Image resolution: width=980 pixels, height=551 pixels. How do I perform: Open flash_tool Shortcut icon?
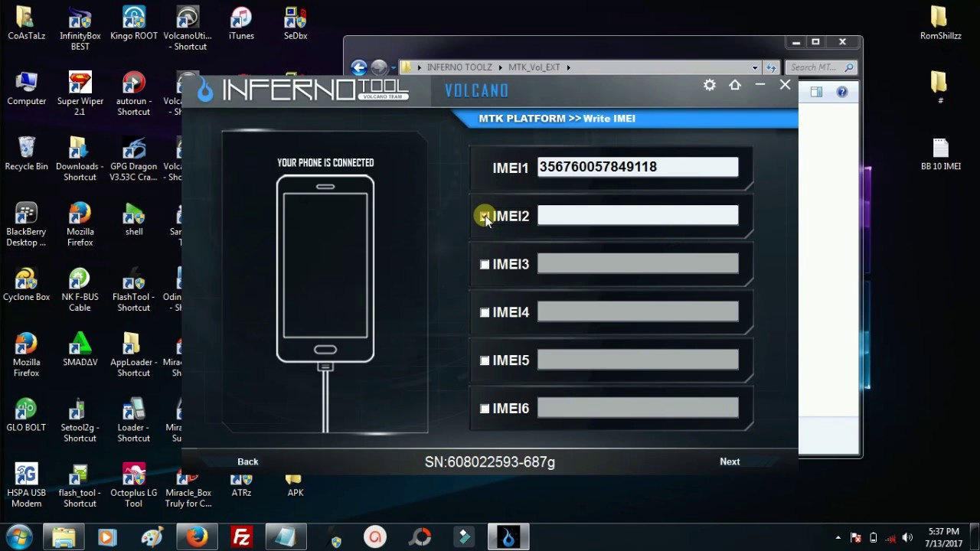80,485
